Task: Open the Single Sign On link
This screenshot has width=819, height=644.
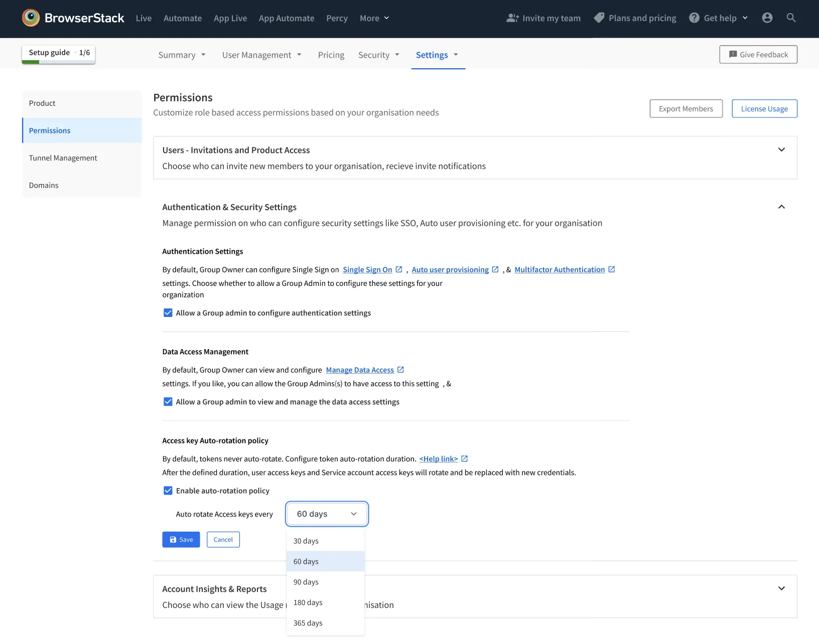Action: (367, 269)
